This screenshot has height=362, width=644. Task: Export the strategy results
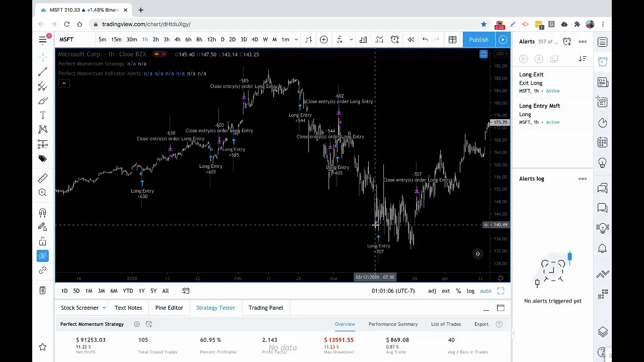coord(481,324)
